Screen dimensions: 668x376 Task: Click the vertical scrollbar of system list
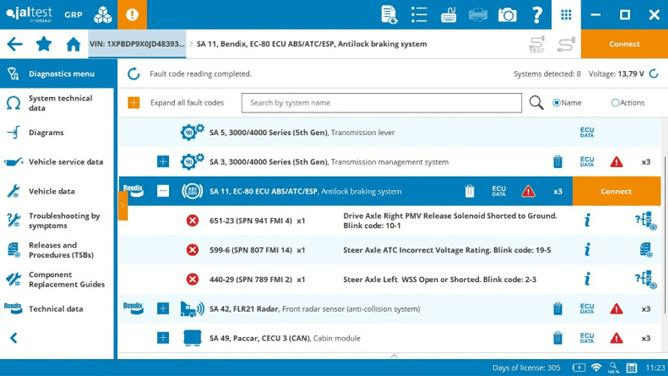point(665,236)
